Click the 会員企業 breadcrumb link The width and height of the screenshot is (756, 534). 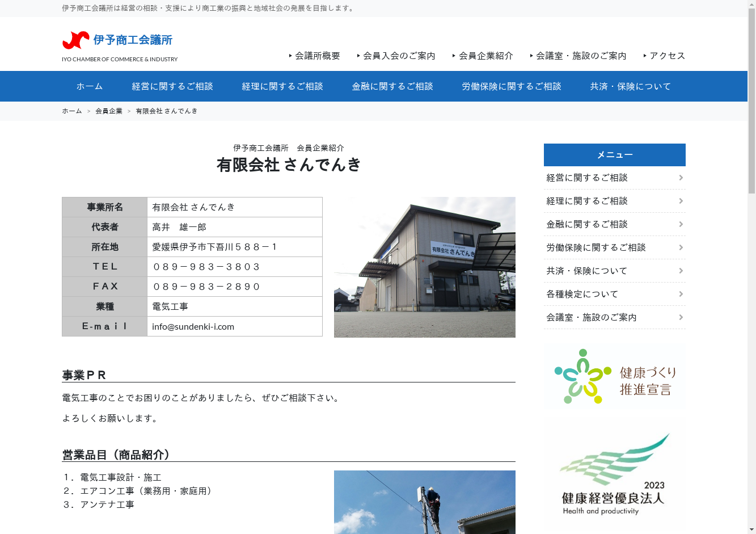point(109,111)
